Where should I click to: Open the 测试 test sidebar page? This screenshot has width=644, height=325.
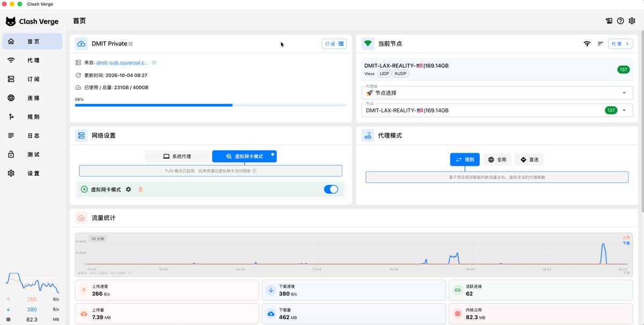click(32, 154)
